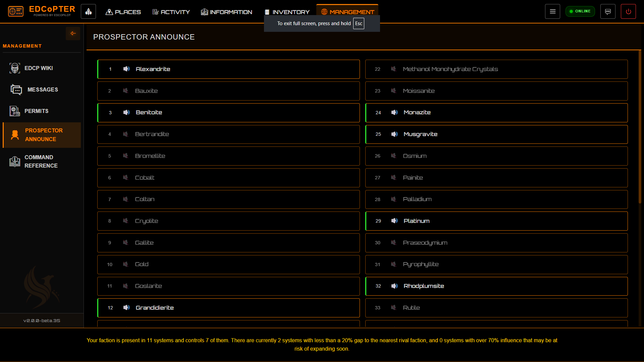Open the feedback chat icon
The width and height of the screenshot is (644, 362).
608,11
